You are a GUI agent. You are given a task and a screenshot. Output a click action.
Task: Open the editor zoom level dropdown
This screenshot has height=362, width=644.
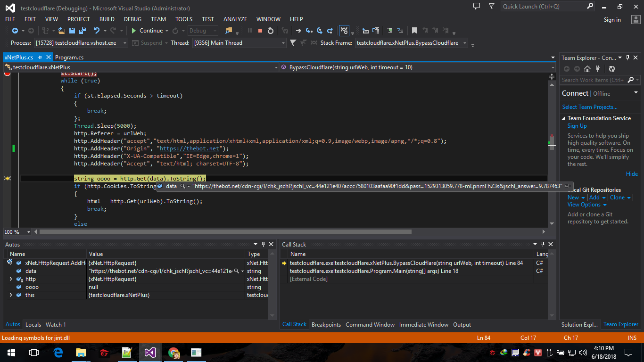pos(29,232)
